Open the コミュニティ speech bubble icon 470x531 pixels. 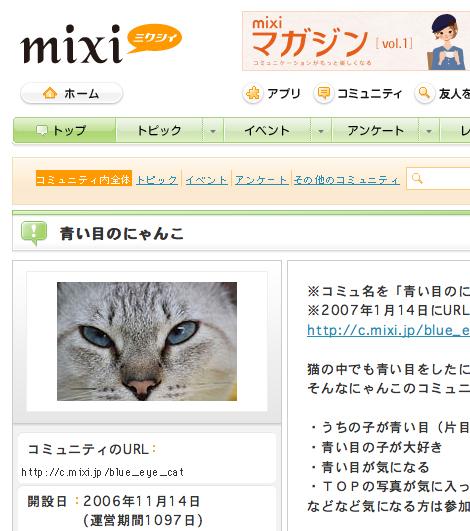(x=324, y=93)
